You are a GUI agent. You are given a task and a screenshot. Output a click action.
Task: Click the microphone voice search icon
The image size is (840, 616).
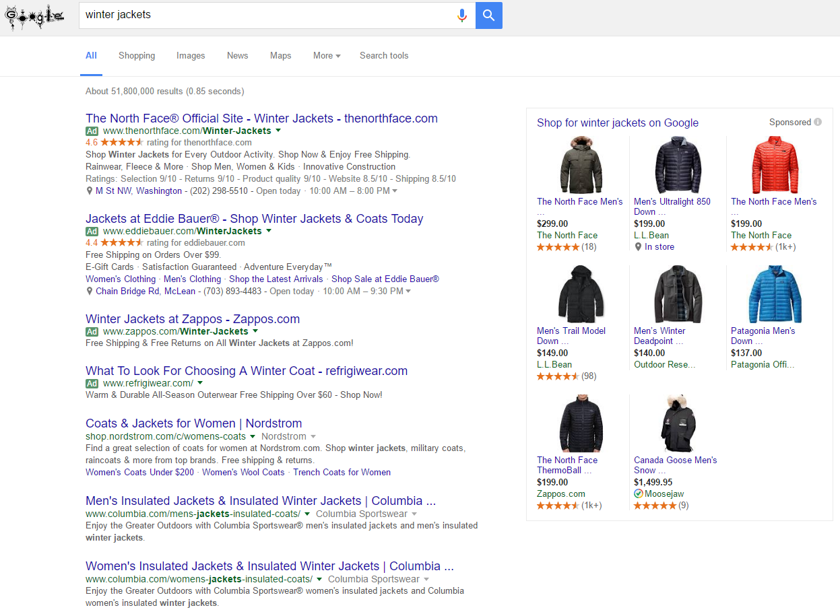point(461,15)
